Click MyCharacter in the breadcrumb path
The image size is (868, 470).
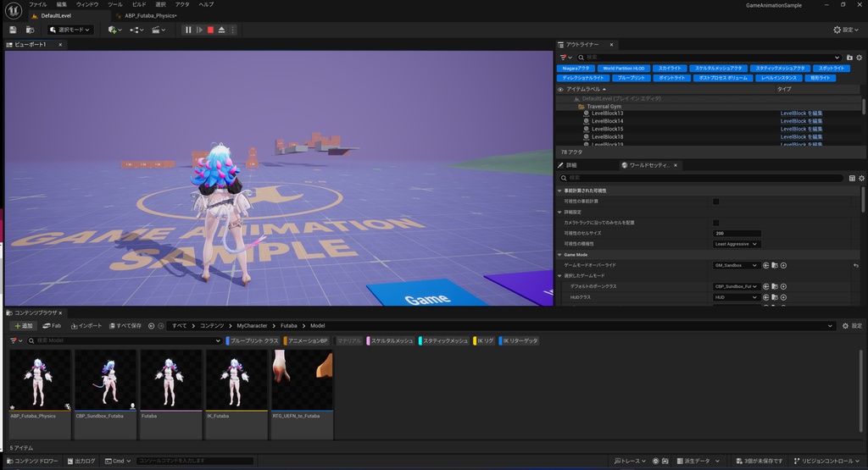(x=252, y=326)
